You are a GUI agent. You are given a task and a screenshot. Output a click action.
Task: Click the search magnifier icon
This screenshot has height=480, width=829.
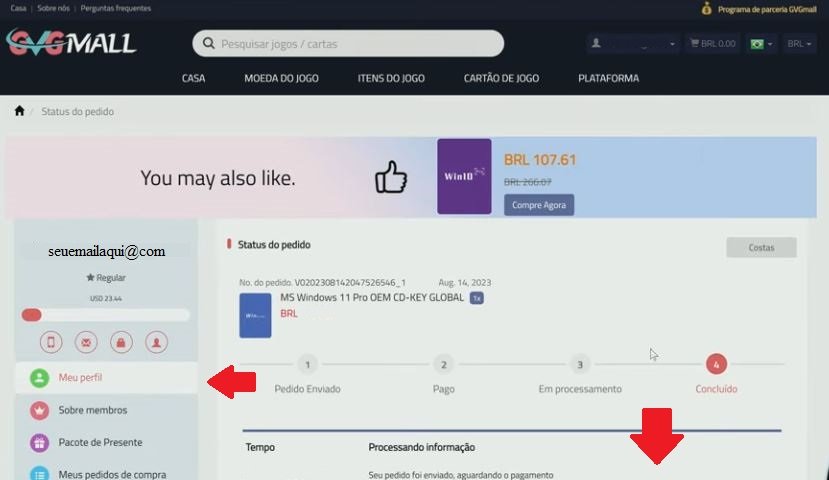pyautogui.click(x=208, y=43)
